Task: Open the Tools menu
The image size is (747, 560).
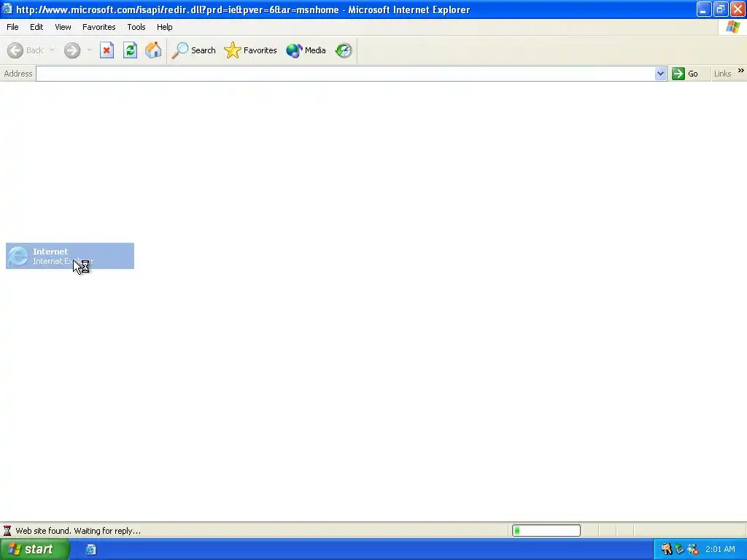Action: (136, 27)
